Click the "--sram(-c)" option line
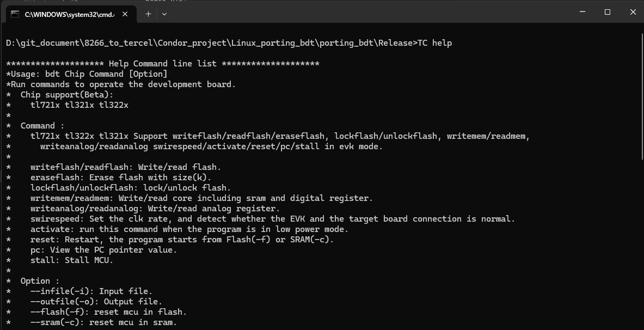 pos(103,322)
